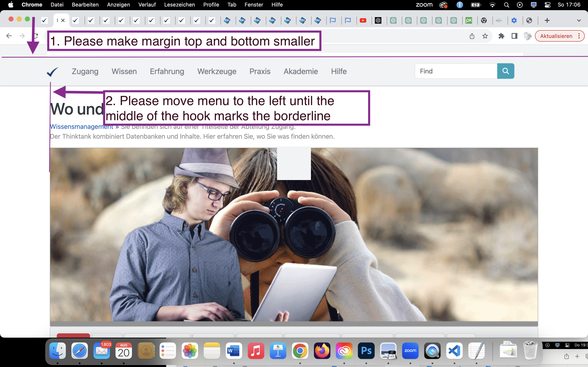This screenshot has width=588, height=367.
Task: Click the share page icon
Action: click(x=472, y=36)
